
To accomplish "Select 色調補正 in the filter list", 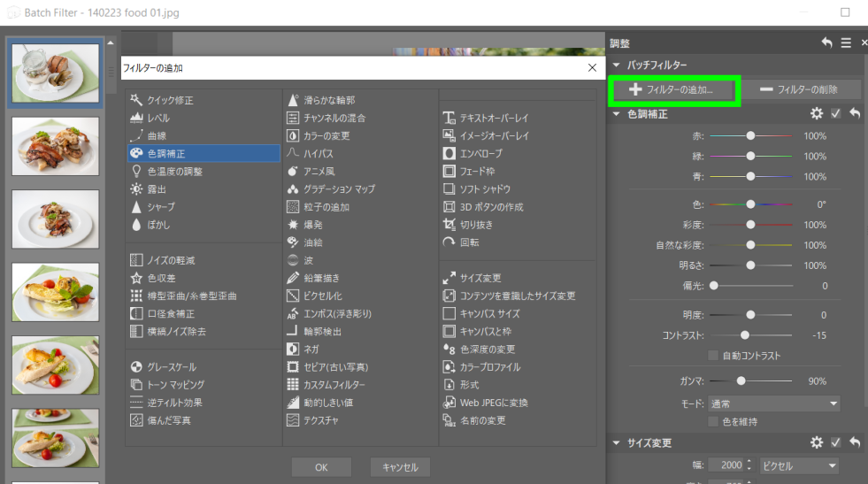I will pos(204,153).
